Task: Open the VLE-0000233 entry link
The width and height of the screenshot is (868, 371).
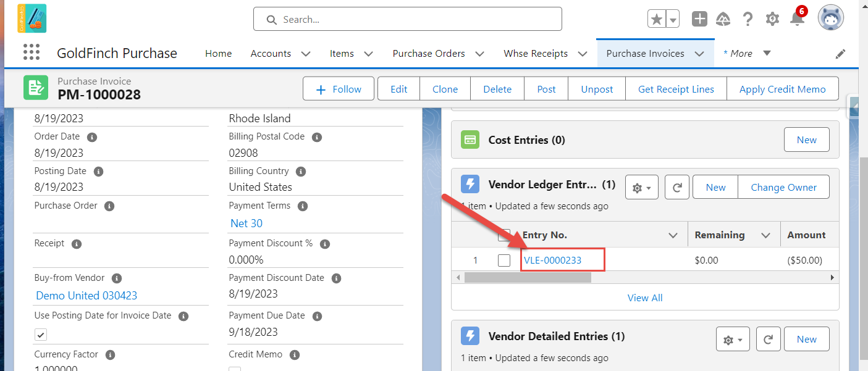Action: point(553,261)
